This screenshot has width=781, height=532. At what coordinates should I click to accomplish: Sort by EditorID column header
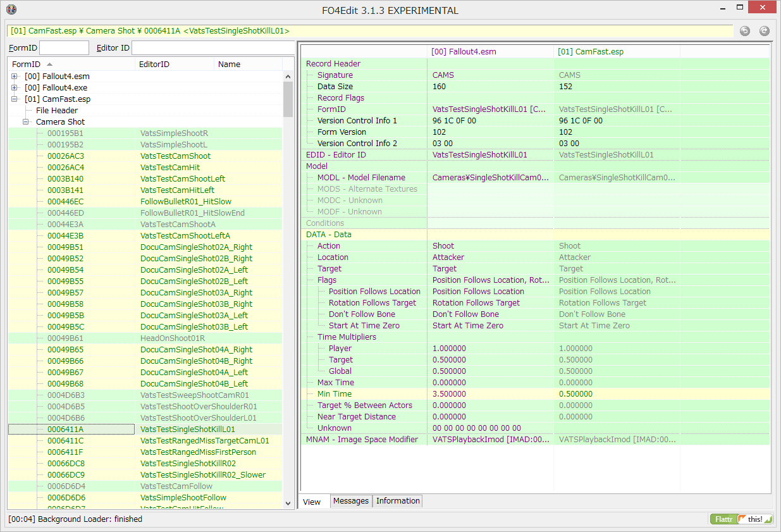(x=175, y=64)
